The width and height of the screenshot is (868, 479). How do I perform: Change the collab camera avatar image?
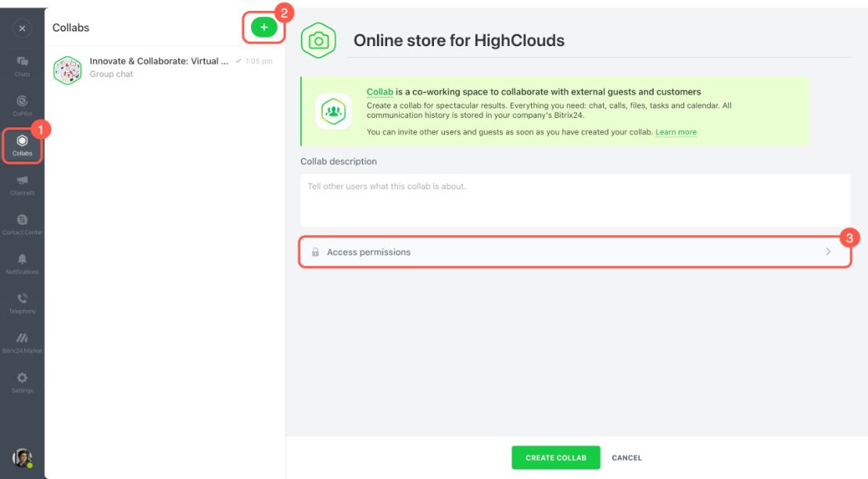[x=318, y=41]
